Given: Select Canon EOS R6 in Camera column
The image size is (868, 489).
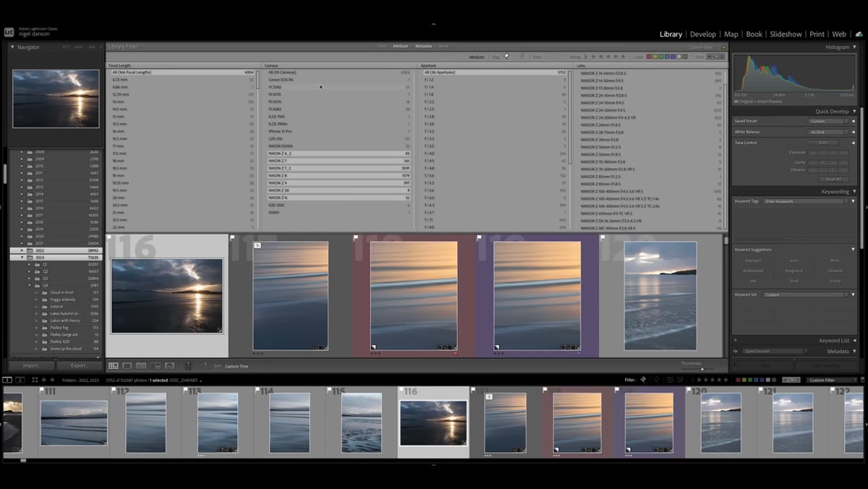Looking at the screenshot, I should (339, 80).
